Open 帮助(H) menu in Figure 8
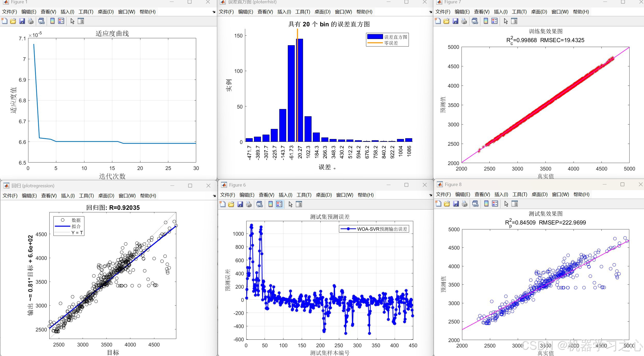Image resolution: width=644 pixels, height=356 pixels. pyautogui.click(x=581, y=195)
